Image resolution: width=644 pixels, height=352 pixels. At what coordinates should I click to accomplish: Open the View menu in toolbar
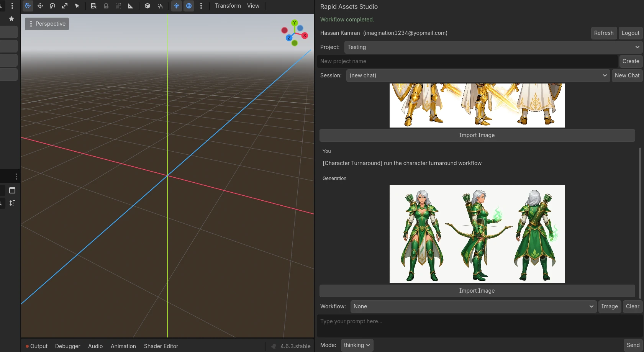coord(253,6)
